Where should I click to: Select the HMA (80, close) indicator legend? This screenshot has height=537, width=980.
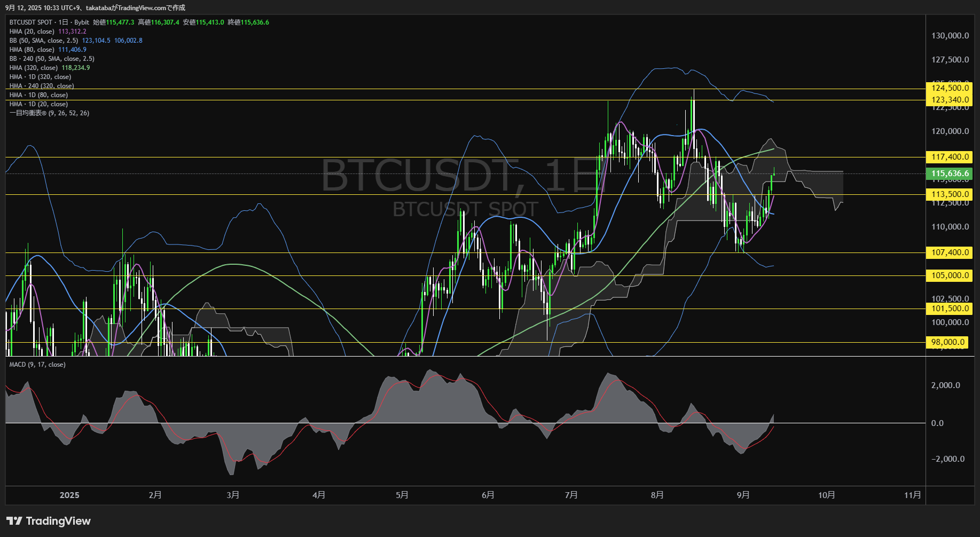(32, 50)
